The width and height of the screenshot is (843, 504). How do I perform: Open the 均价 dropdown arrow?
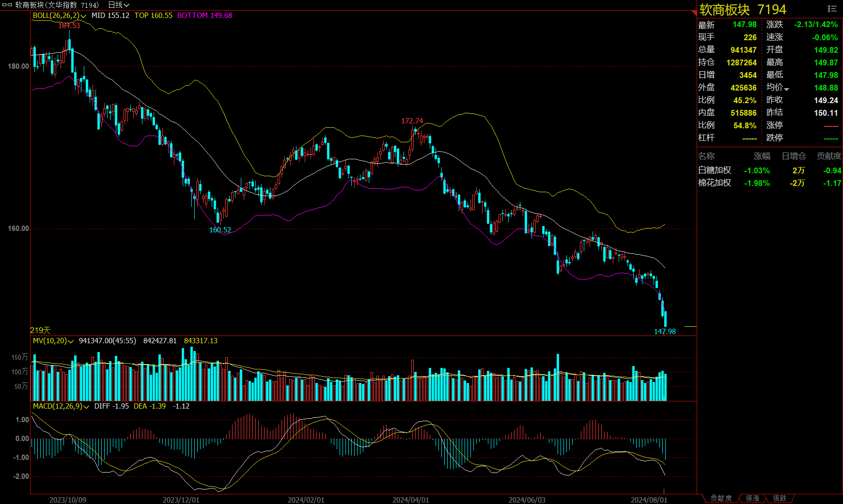786,89
